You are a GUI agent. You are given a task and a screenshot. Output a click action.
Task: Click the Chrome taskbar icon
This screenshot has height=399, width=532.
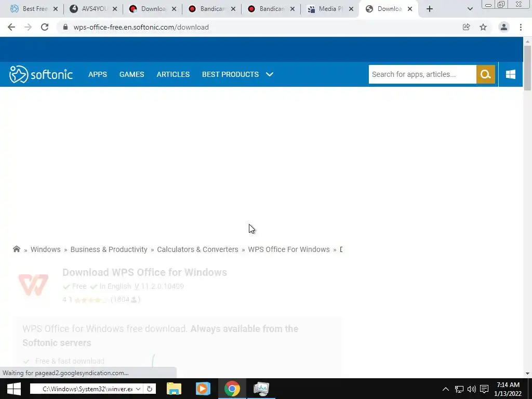click(232, 389)
